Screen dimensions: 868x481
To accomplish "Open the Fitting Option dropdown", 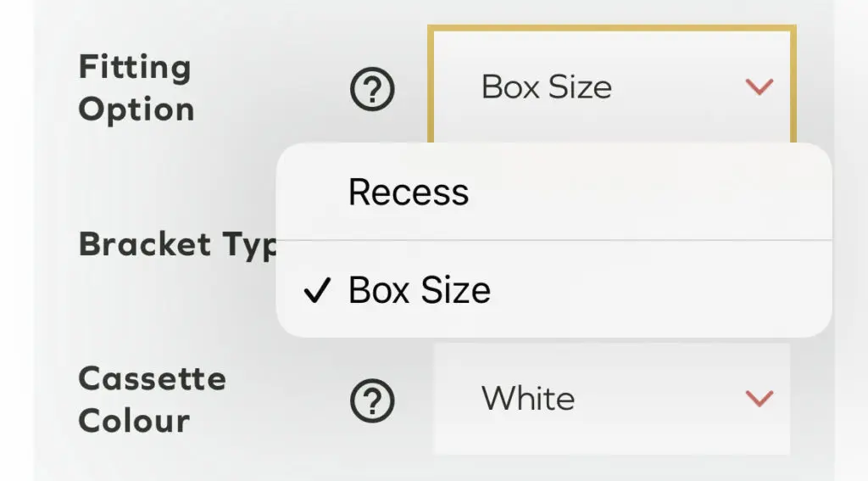I will click(x=611, y=87).
